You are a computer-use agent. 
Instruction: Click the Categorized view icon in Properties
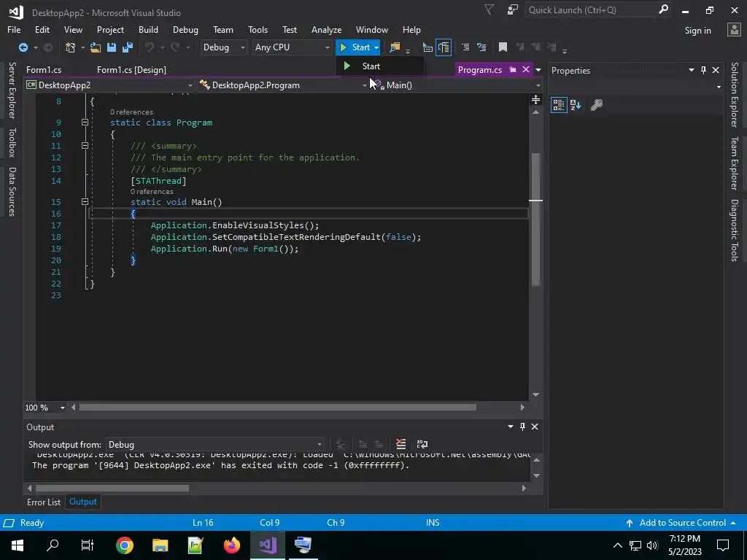coord(558,105)
